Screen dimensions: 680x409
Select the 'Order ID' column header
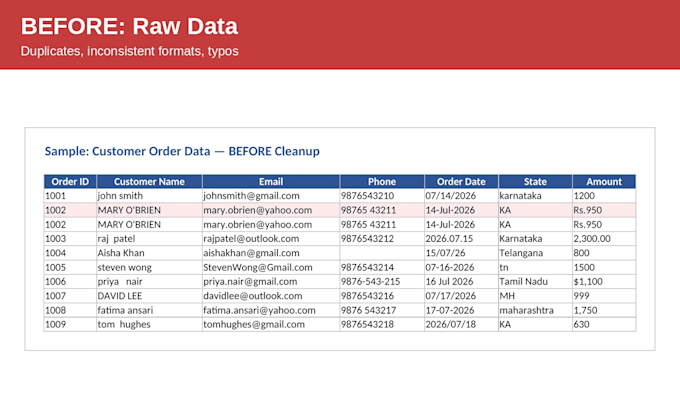[70, 181]
